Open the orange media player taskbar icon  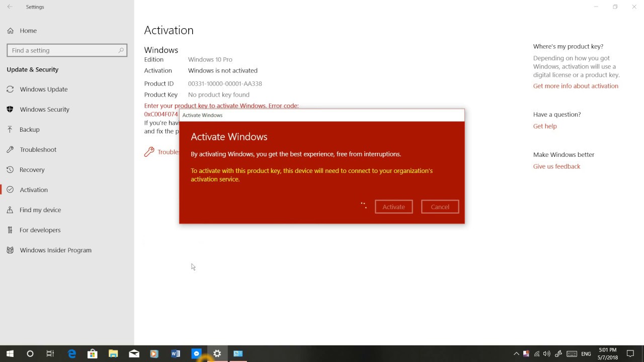pos(154,354)
